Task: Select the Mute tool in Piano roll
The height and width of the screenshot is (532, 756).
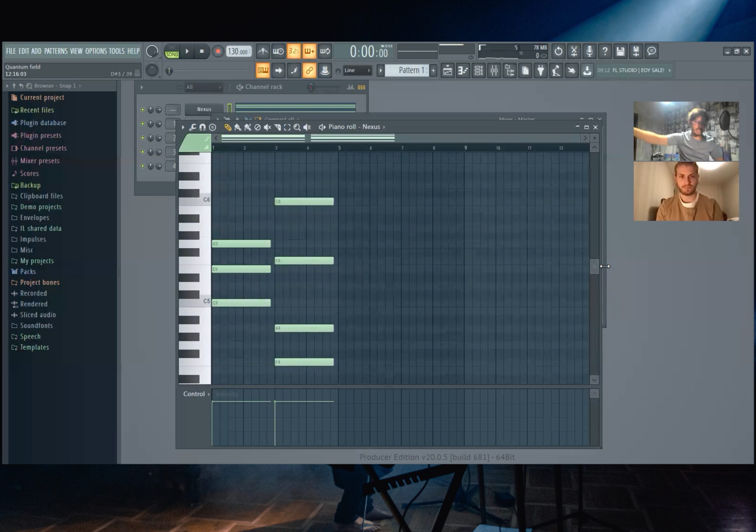Action: pos(267,127)
